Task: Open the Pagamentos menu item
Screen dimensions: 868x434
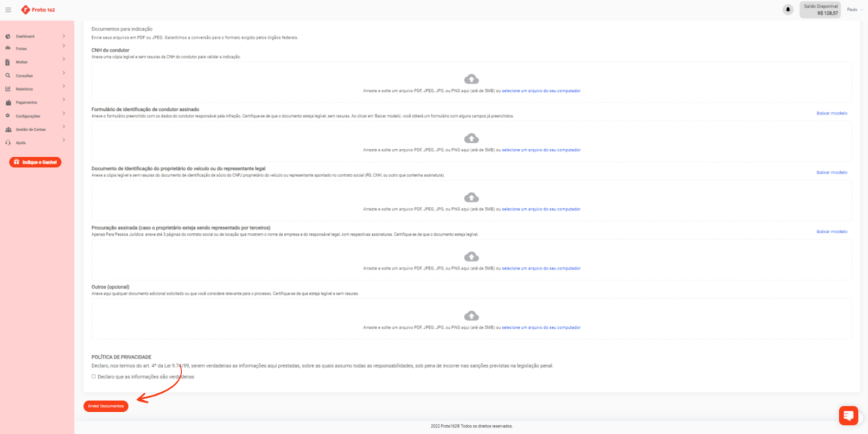Action: [x=27, y=103]
